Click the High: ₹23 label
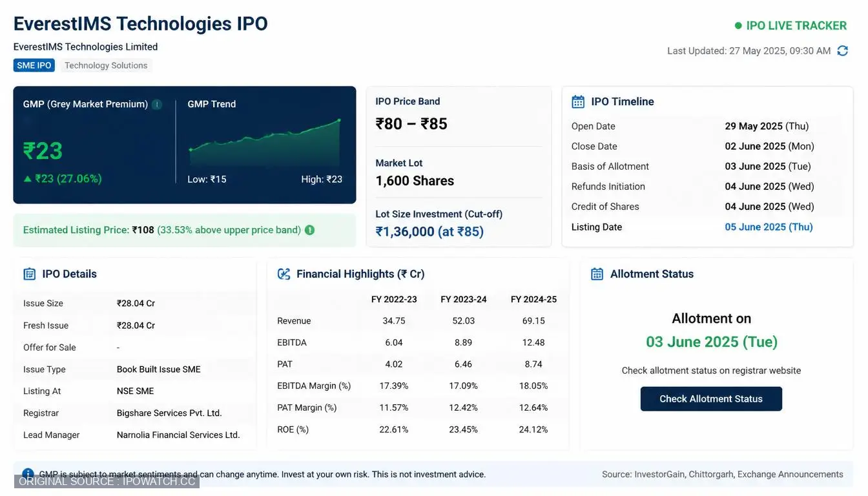 click(x=322, y=180)
